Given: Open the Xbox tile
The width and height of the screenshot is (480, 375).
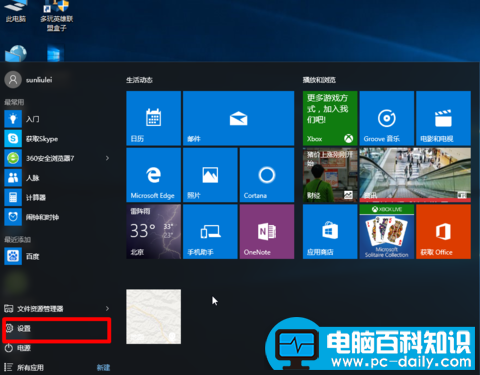Looking at the screenshot, I should 330,118.
